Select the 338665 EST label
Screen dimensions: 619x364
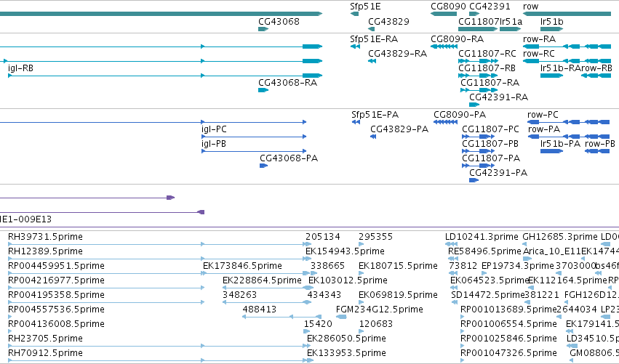[x=327, y=266]
